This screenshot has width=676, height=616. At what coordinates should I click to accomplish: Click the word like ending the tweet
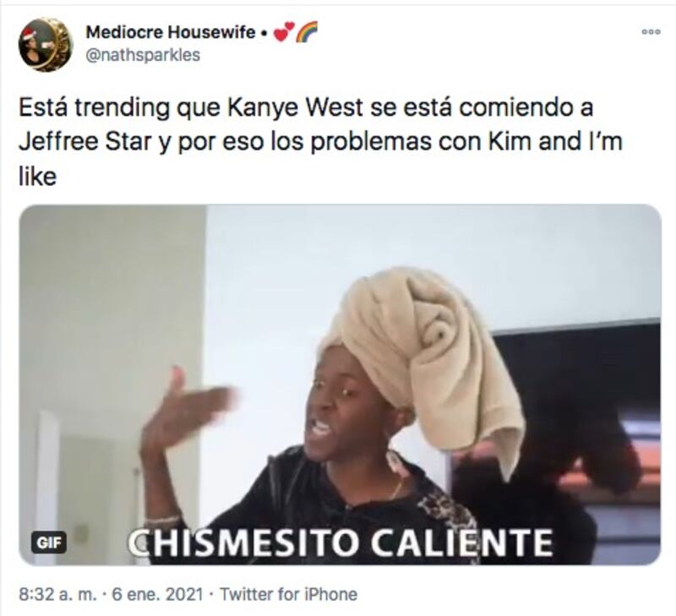coord(37,177)
